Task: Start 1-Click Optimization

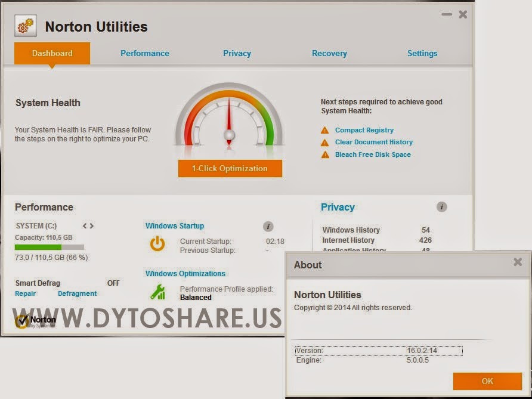Action: pos(230,168)
